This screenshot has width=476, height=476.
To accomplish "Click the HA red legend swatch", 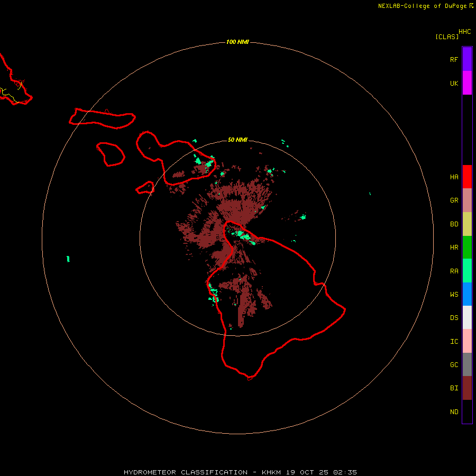I will [467, 177].
